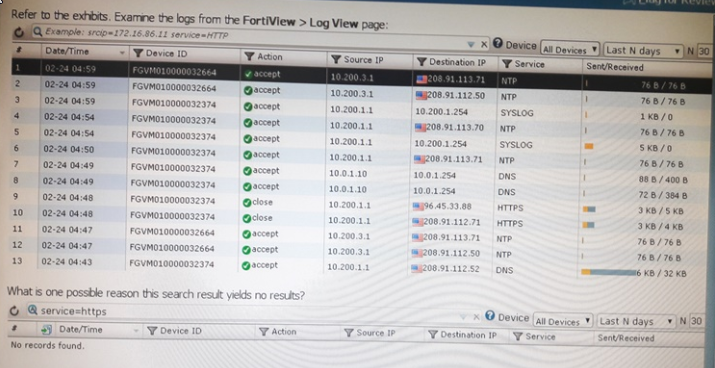
Task: Filter top table by Source IP column
Action: [336, 59]
